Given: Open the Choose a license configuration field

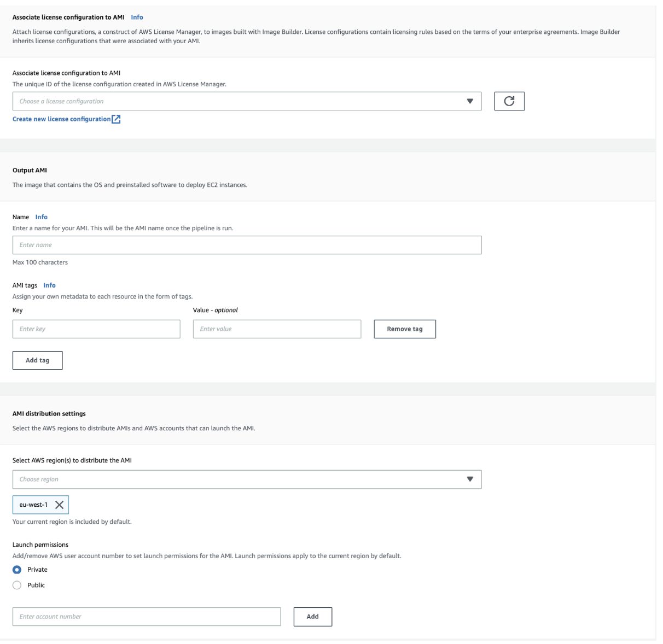Looking at the screenshot, I should (235, 101).
